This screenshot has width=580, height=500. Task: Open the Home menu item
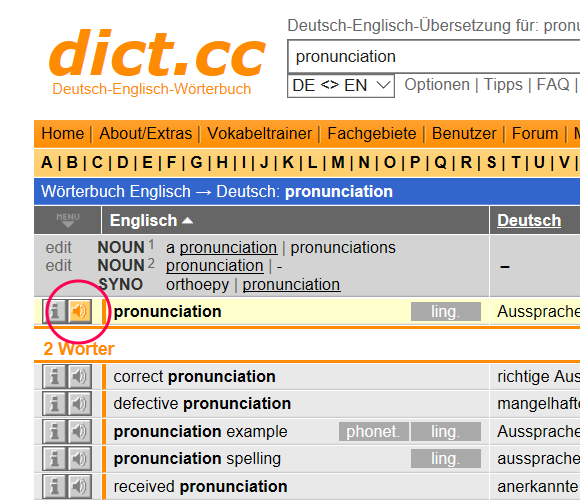click(x=63, y=134)
